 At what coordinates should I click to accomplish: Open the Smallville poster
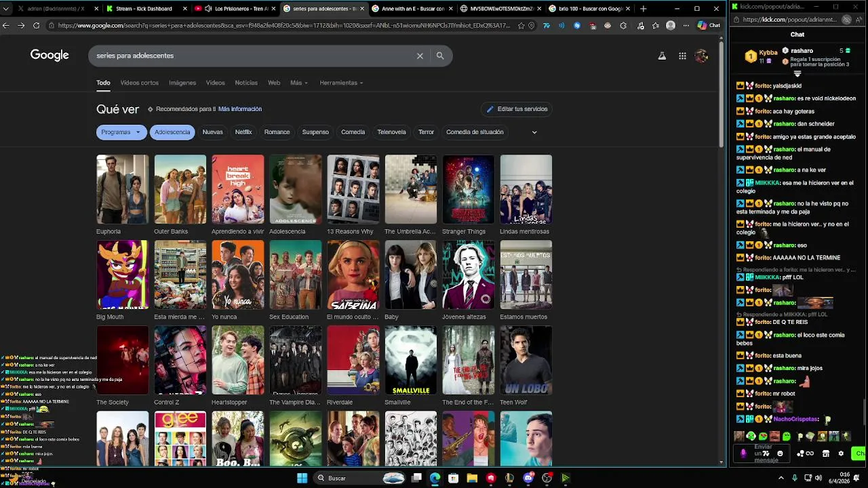411,360
